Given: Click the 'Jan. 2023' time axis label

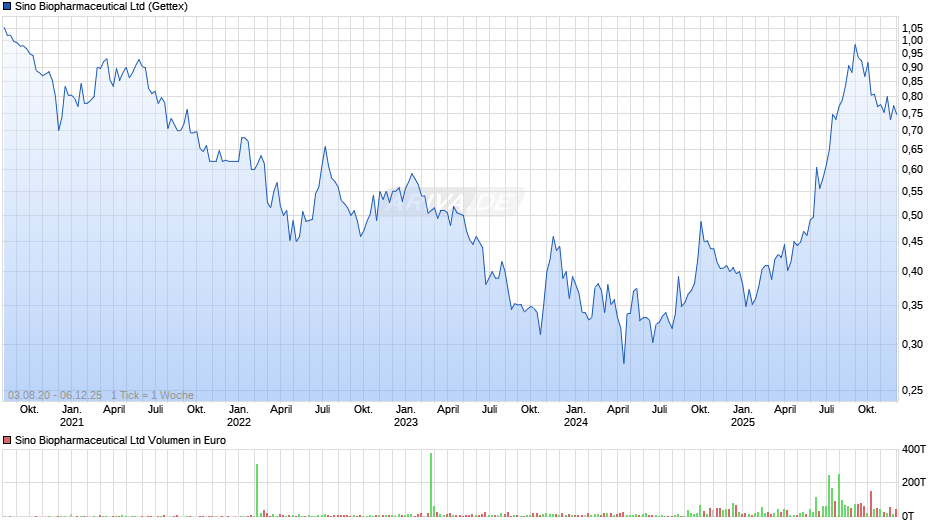Looking at the screenshot, I should [406, 416].
